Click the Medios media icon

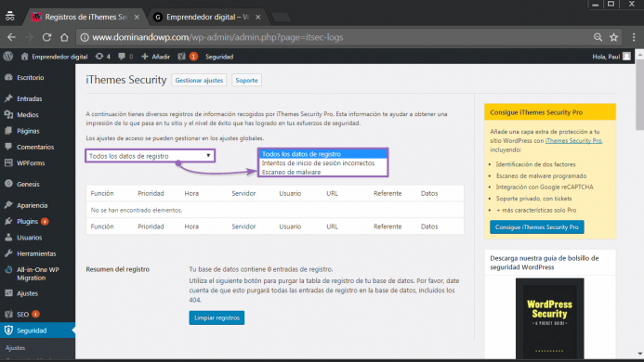click(8, 114)
